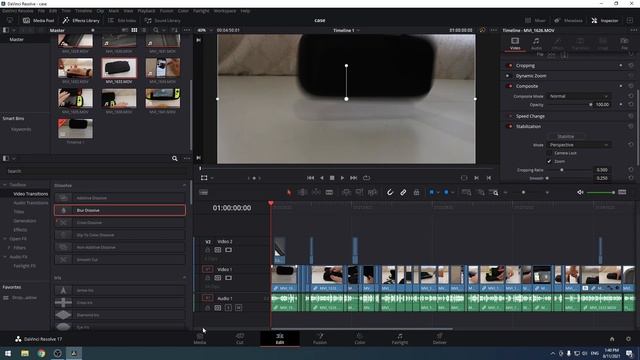This screenshot has width=640, height=360.
Task: Select the trim edit mode tool
Action: (302, 192)
